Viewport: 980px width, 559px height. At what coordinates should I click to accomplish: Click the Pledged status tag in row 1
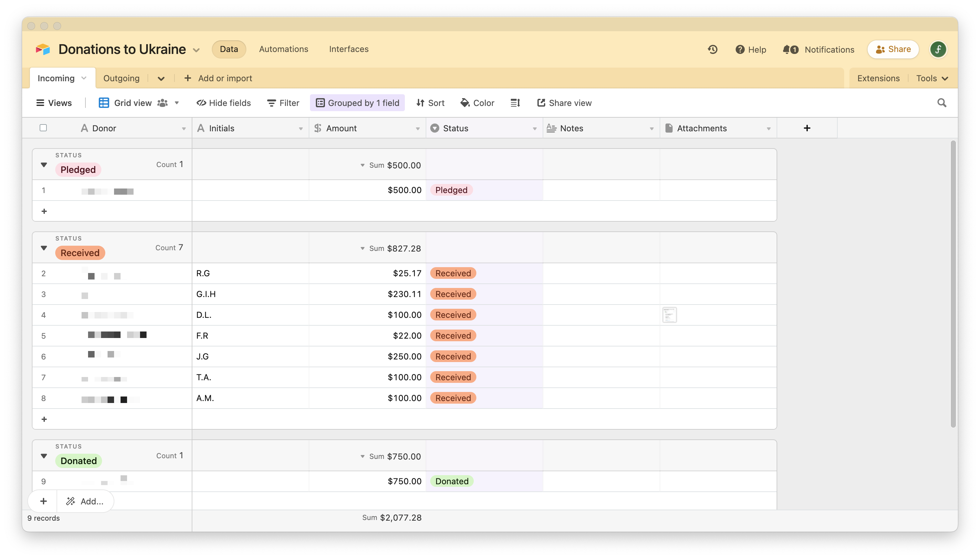click(x=451, y=190)
